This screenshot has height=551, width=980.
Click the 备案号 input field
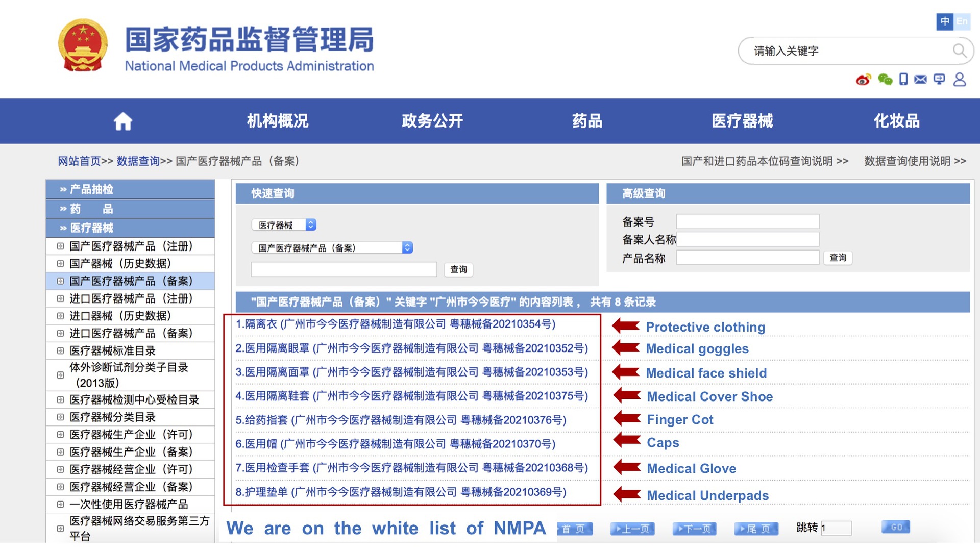pyautogui.click(x=747, y=221)
